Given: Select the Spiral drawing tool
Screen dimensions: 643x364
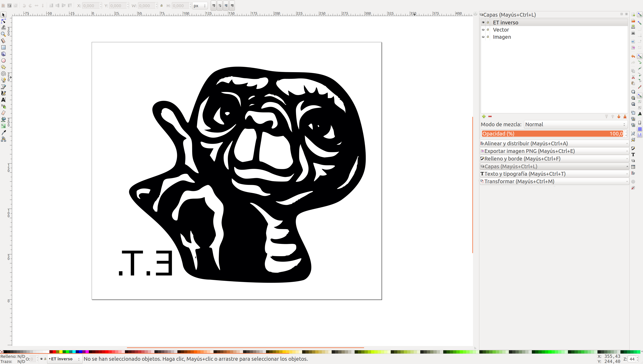Looking at the screenshot, I should pyautogui.click(x=3, y=74).
